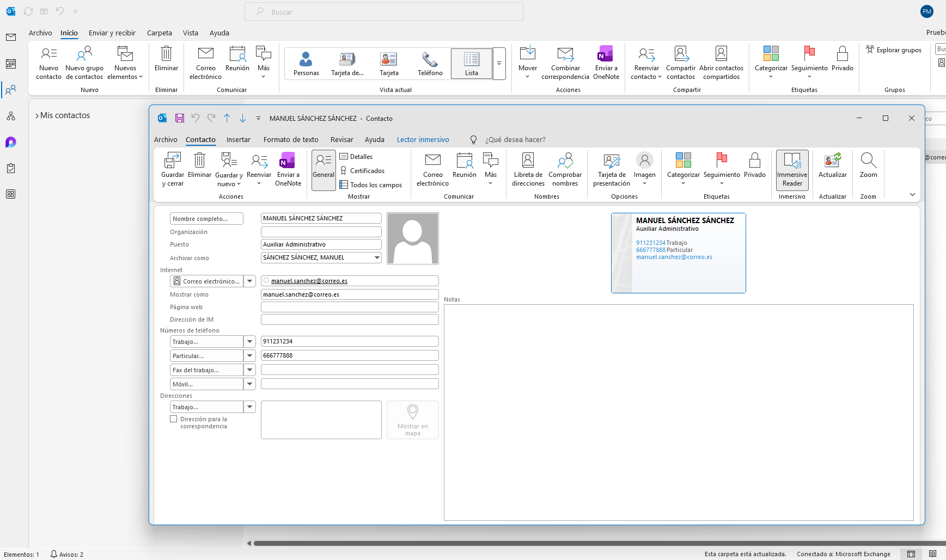Screen dimensions: 946x560
Task: Open Tarjeta de presentación options
Action: [x=612, y=170]
